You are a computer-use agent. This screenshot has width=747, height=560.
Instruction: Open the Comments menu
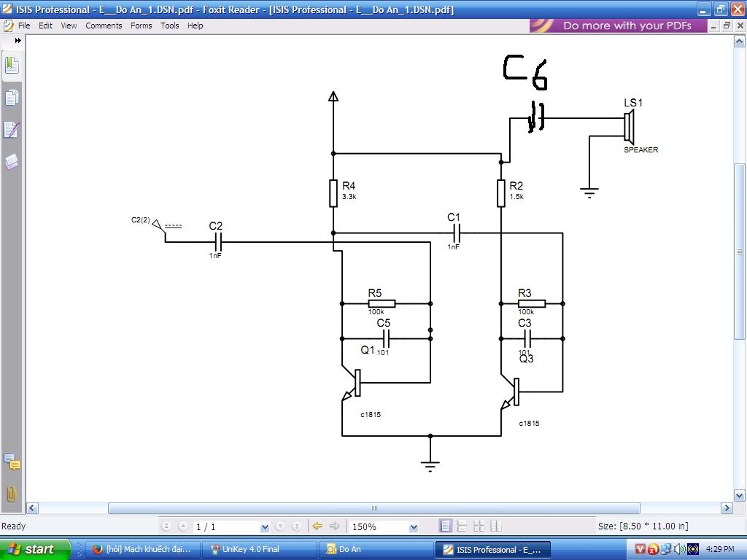tap(104, 26)
